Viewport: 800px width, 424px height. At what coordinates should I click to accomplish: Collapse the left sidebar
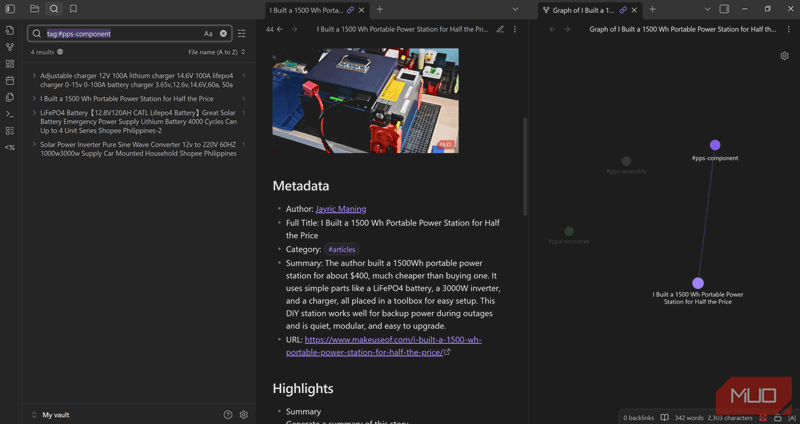[x=10, y=9]
